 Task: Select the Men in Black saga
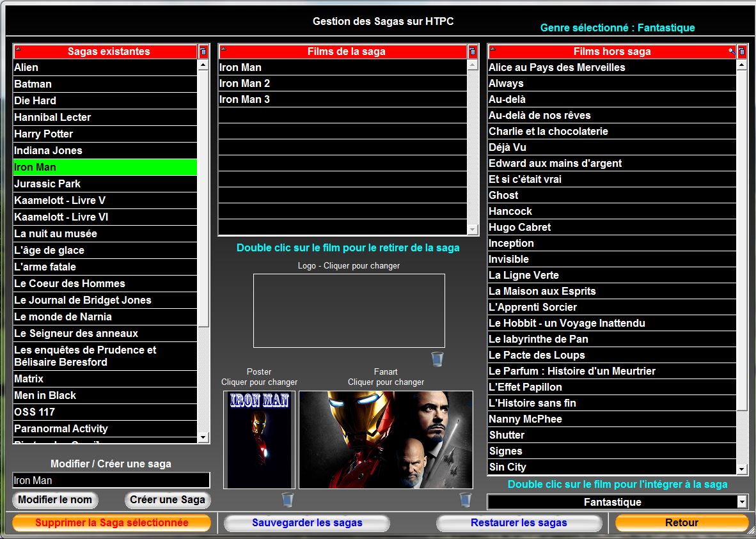(x=105, y=395)
